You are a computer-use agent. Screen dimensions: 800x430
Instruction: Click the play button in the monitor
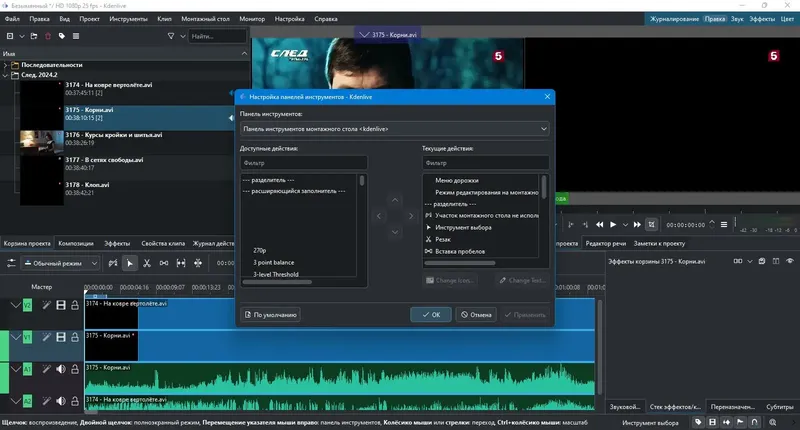(x=613, y=224)
